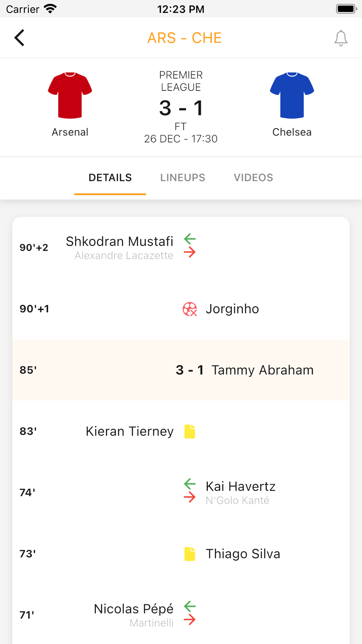Tap Thiago Silva's yellow card icon
The image size is (362, 644).
pos(190,554)
